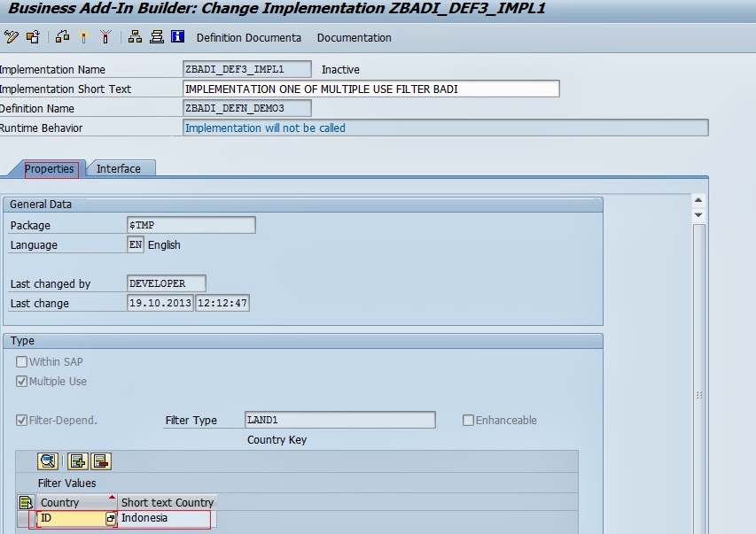This screenshot has width=756, height=534.
Task: Click the delete filter value row icon
Action: click(101, 461)
